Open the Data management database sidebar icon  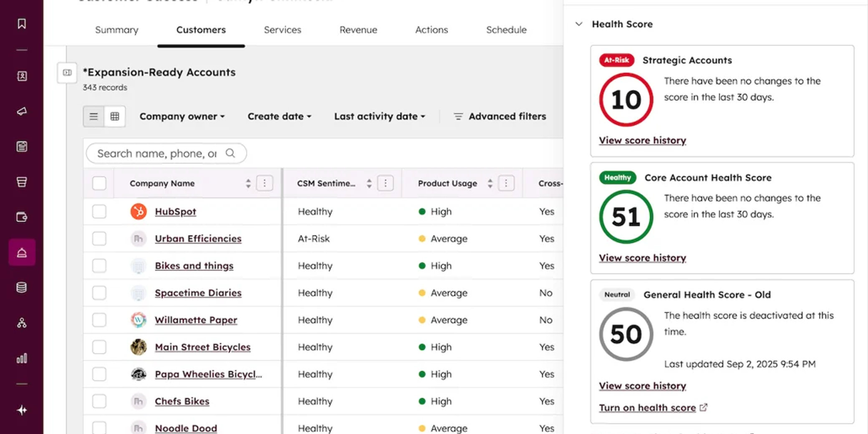[22, 288]
